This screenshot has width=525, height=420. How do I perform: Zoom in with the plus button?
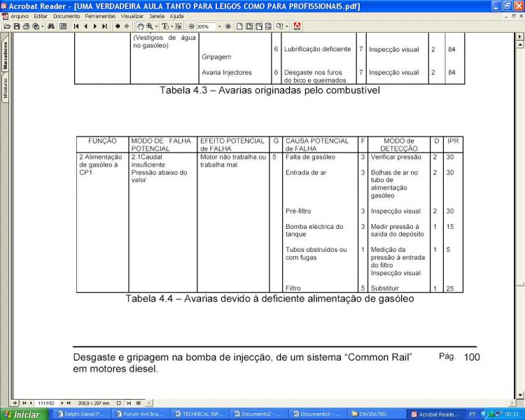[228, 27]
